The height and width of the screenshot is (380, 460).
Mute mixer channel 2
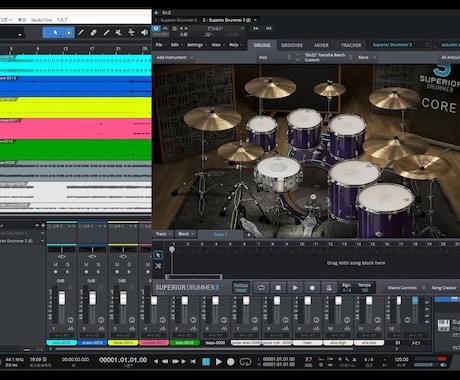point(86,264)
